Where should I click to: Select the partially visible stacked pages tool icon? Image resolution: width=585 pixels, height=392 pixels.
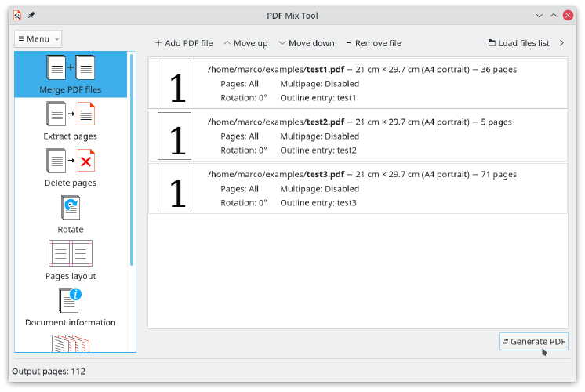click(71, 343)
